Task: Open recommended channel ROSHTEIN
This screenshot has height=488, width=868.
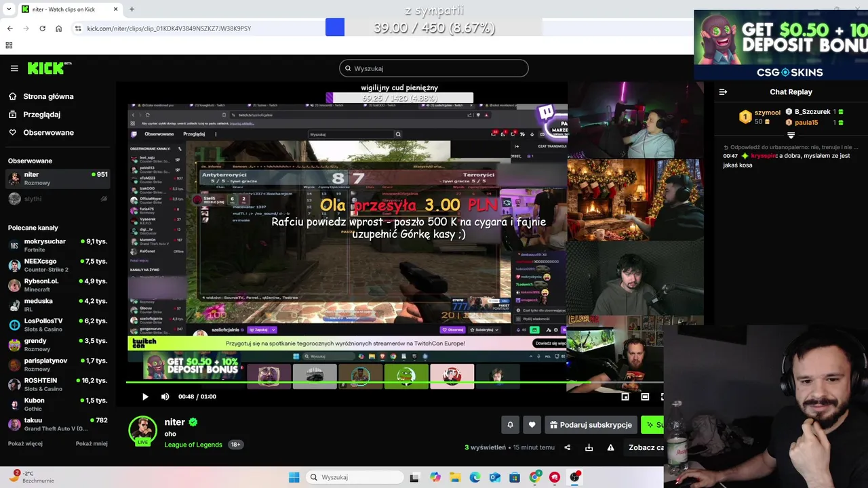Action: (58, 384)
